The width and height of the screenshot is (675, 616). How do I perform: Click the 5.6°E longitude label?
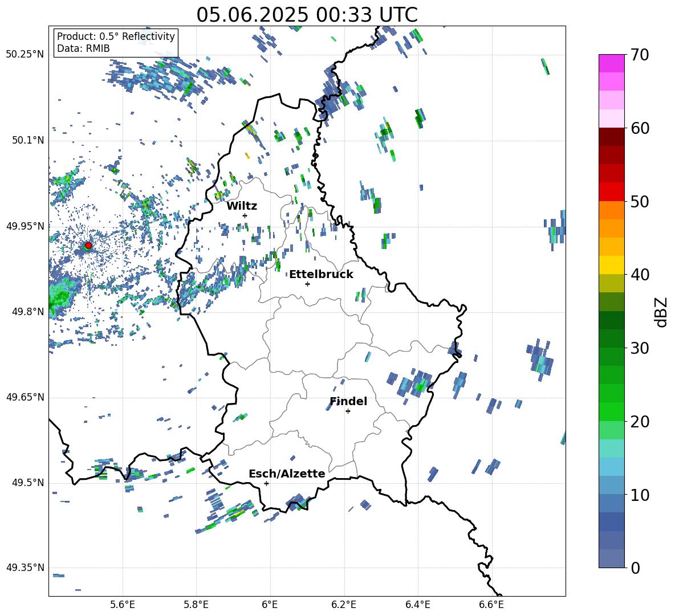[x=123, y=605]
